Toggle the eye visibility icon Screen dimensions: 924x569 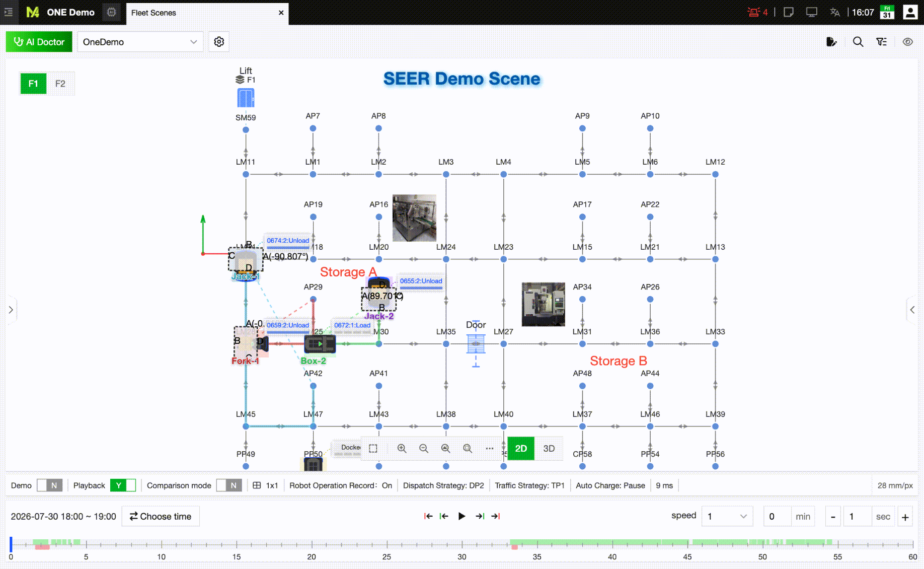[907, 42]
